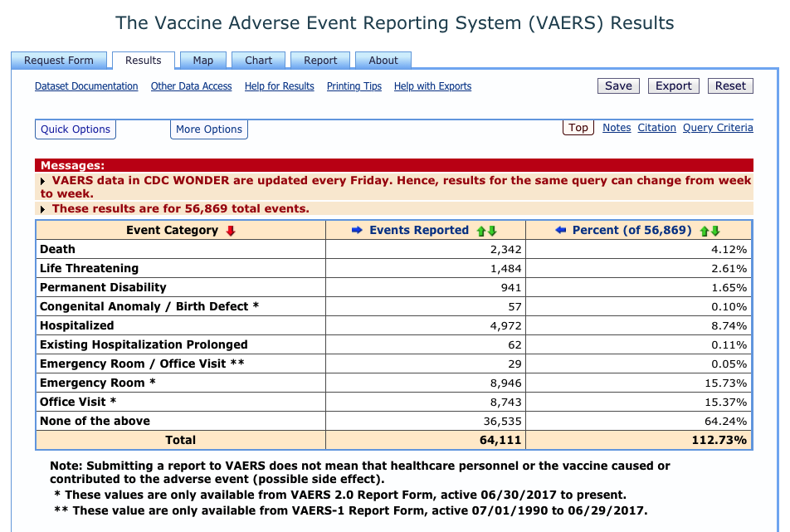Viewport: 790px width, 532px height.
Task: Click the 4,972 hospitalized value
Action: [506, 326]
